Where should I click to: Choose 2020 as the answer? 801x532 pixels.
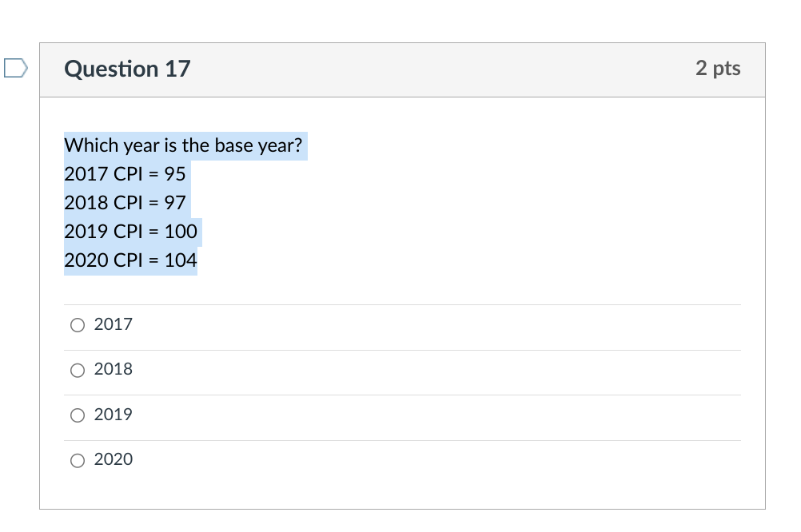pyautogui.click(x=77, y=459)
